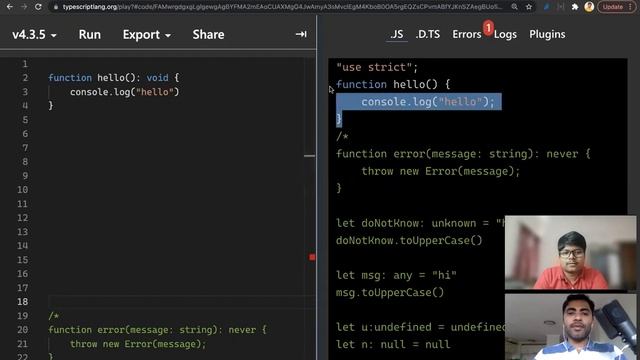Click line number 18 in the gutter
Screen dimensions: 640x360
pos(23,301)
